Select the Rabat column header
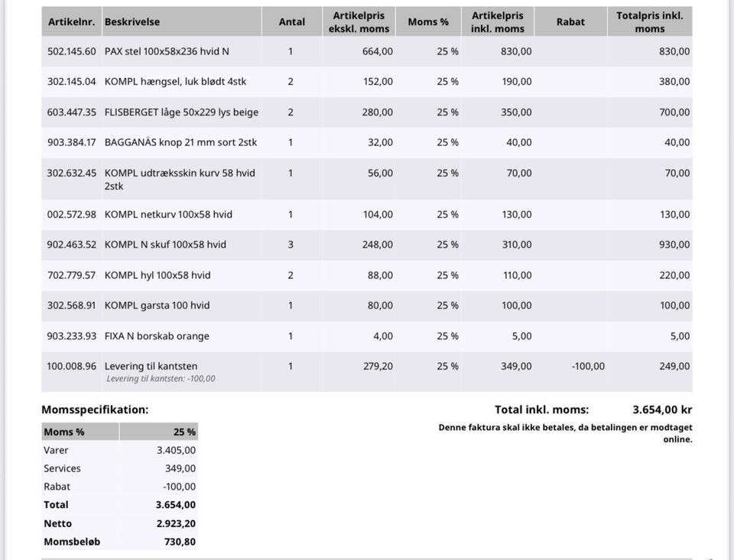Screen dimensions: 734x560 click(x=570, y=22)
